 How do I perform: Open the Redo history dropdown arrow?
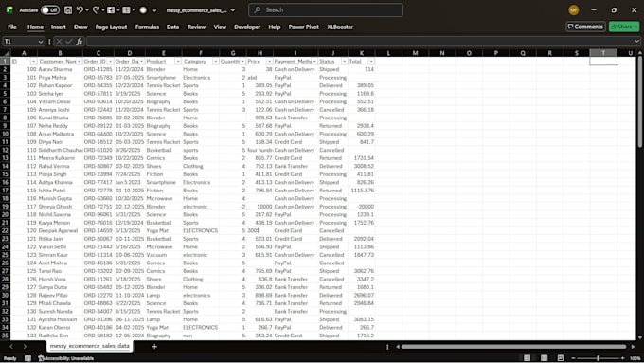[x=103, y=9]
